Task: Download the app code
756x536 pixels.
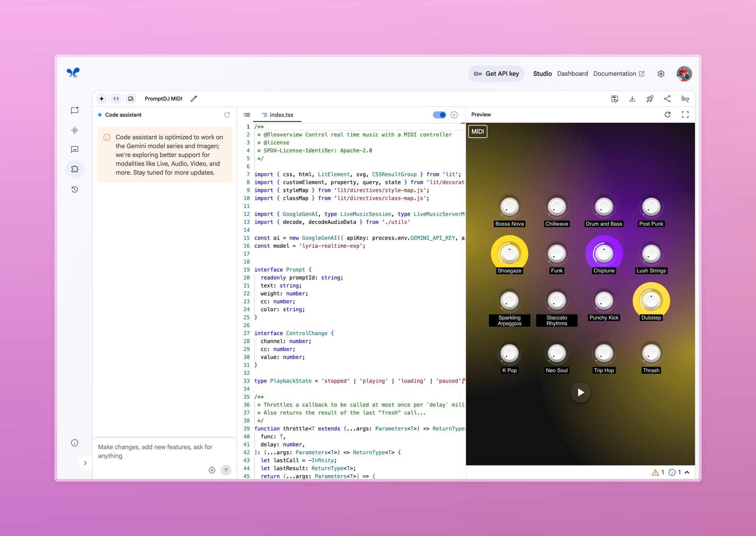Action: [632, 99]
